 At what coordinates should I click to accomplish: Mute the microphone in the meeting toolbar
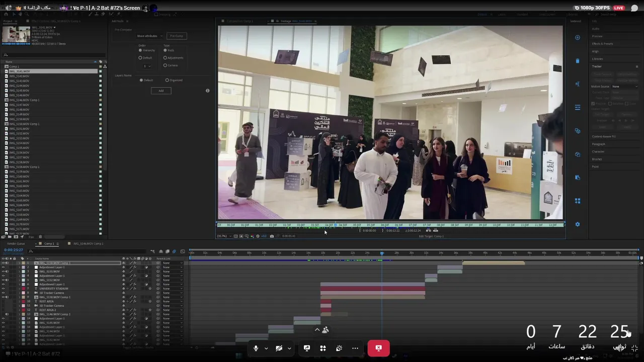pyautogui.click(x=256, y=348)
